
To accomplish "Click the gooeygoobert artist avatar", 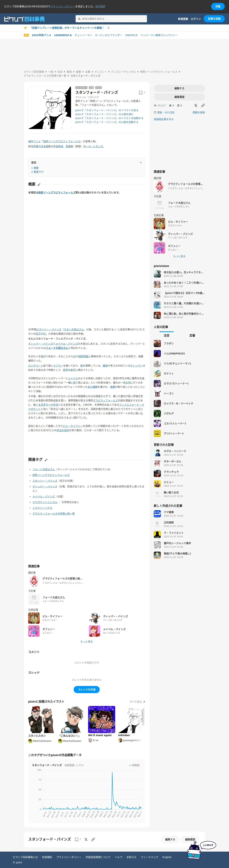I will tap(120, 740).
